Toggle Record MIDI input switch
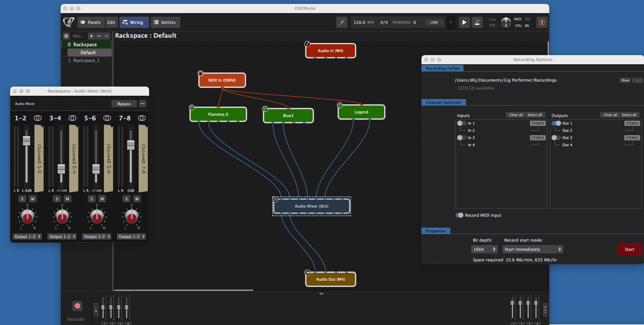Image resolution: width=644 pixels, height=325 pixels. click(x=459, y=215)
